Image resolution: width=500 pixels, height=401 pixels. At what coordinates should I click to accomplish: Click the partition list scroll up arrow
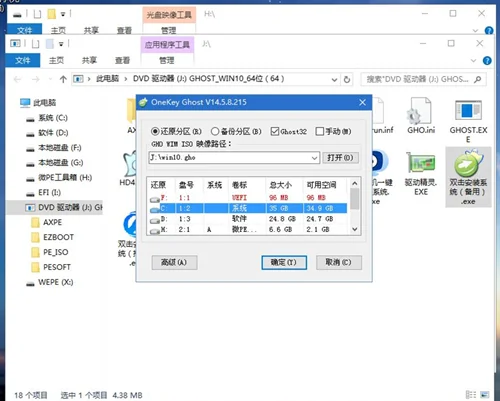[x=355, y=183]
